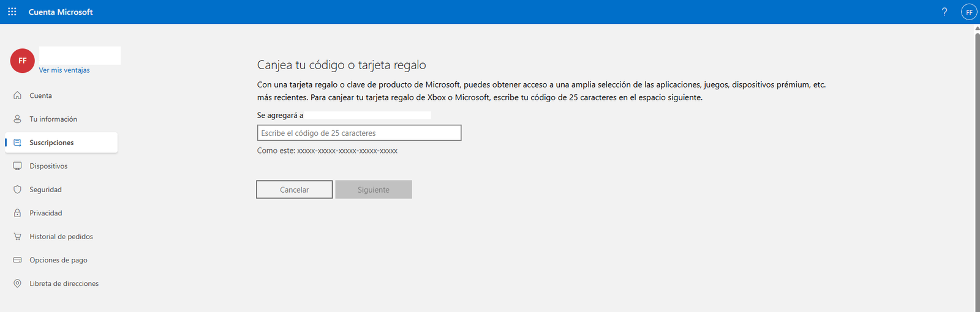
Task: Click the red FF profile avatar
Action: coord(23,61)
